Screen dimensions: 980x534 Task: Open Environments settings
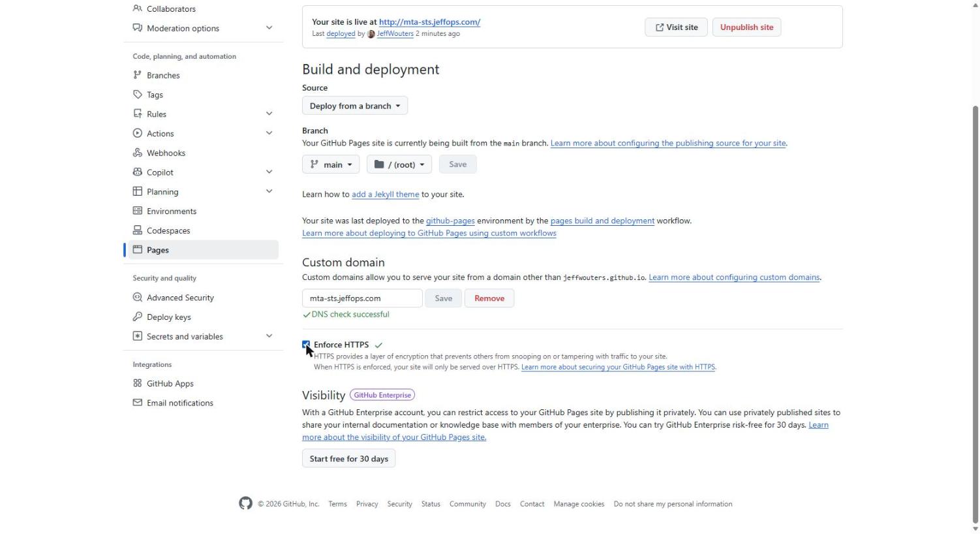point(172,211)
